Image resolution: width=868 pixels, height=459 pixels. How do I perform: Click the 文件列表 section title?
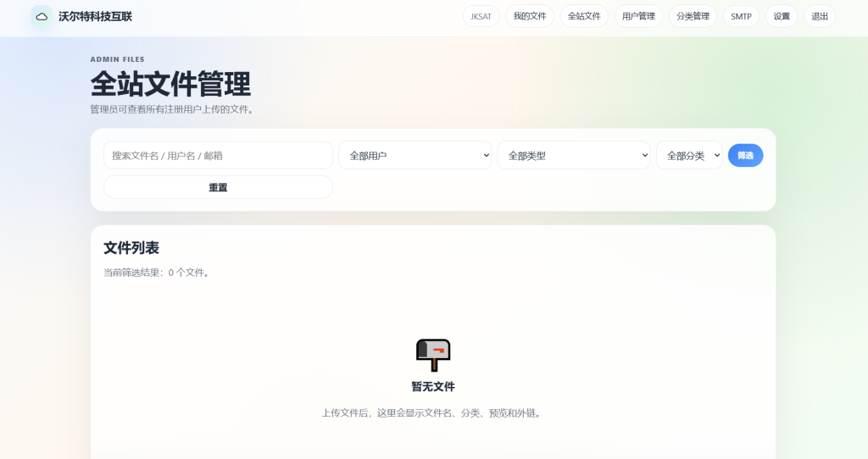131,248
